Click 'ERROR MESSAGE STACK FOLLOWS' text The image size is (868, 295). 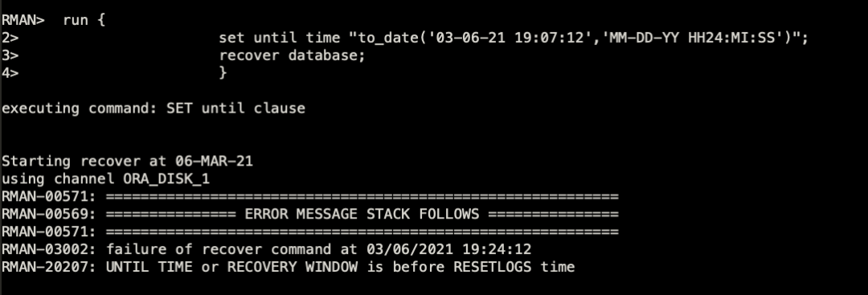click(362, 214)
